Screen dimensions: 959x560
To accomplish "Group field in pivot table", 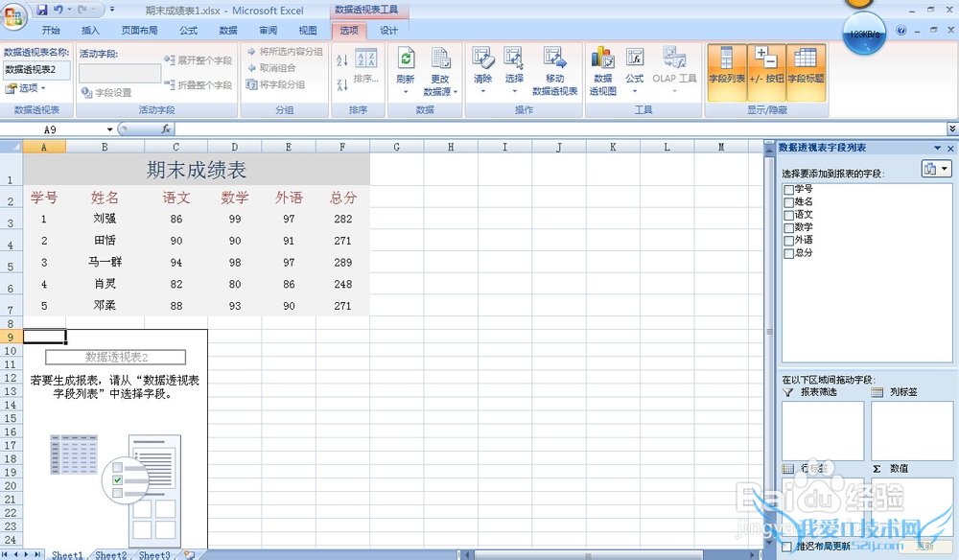I will pos(275,84).
